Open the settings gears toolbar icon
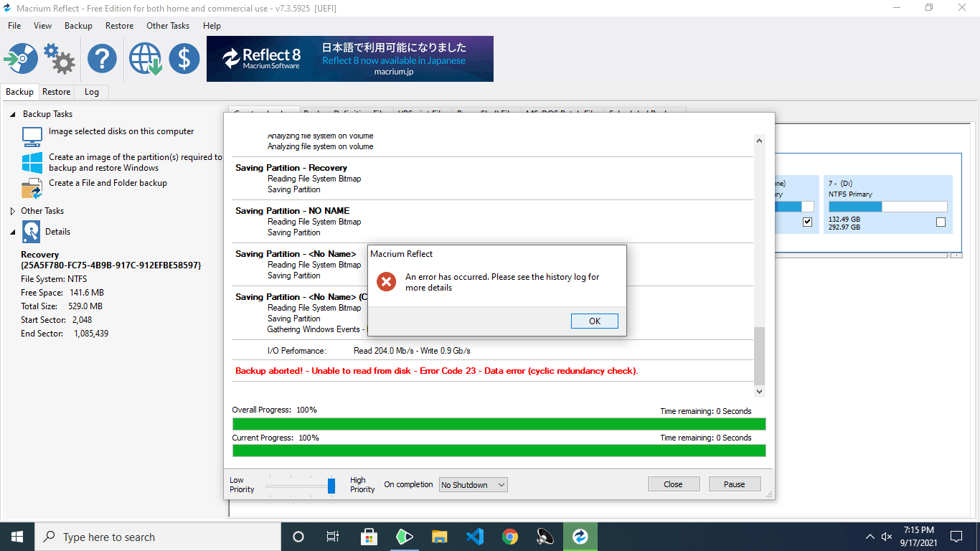 60,58
